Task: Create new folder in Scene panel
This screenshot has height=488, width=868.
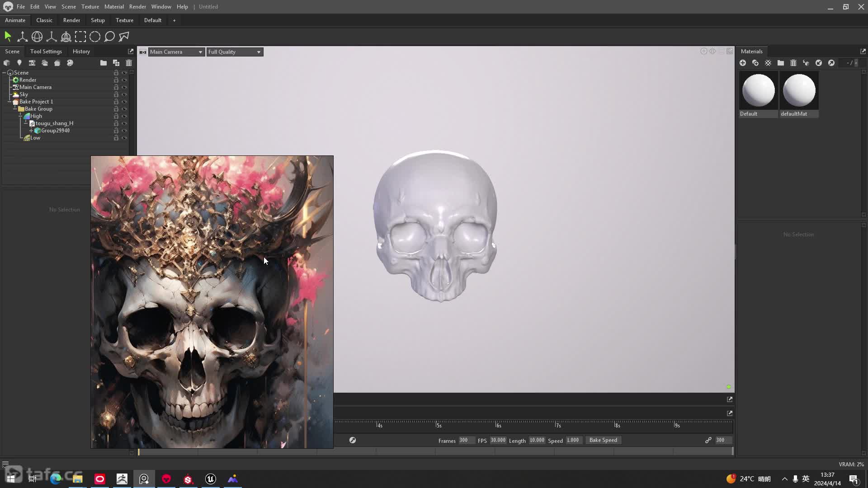Action: (104, 63)
